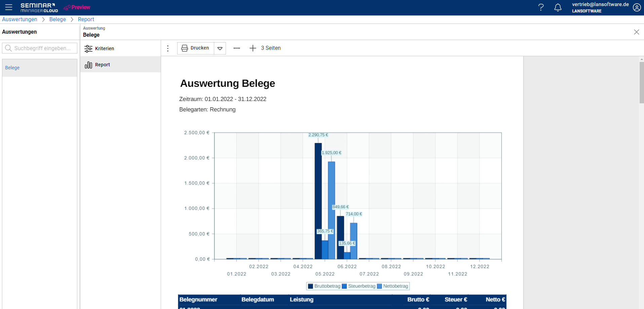Click the 3 Seiten page count
Screen dimensions: 644x309
click(x=271, y=48)
